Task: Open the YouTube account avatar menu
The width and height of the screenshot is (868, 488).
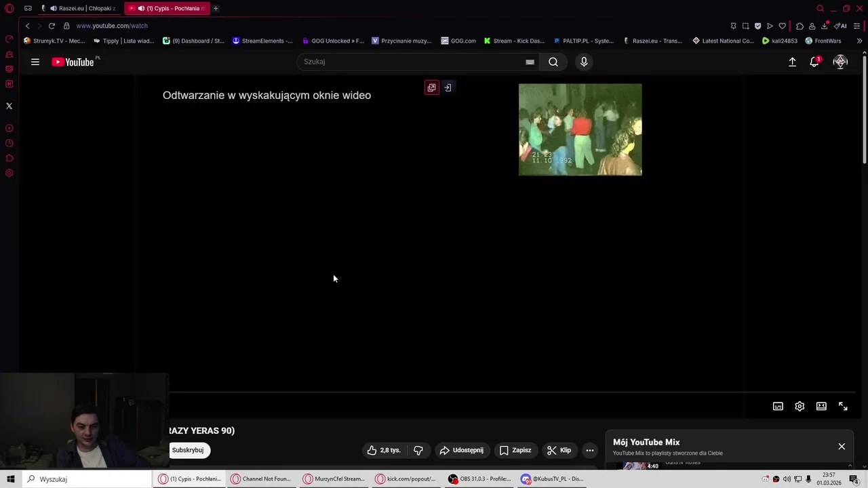Action: tap(840, 62)
